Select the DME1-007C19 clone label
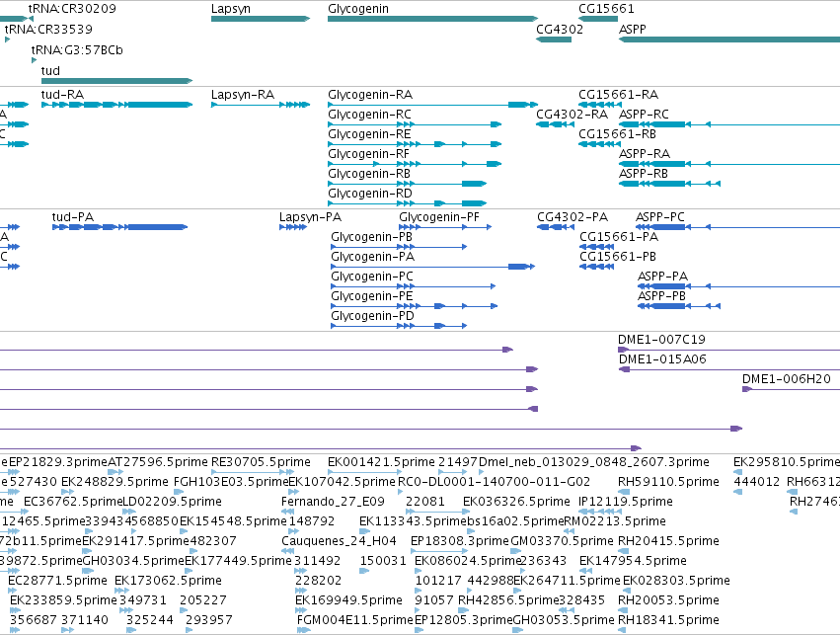Image resolution: width=840 pixels, height=635 pixels. pyautogui.click(x=661, y=340)
